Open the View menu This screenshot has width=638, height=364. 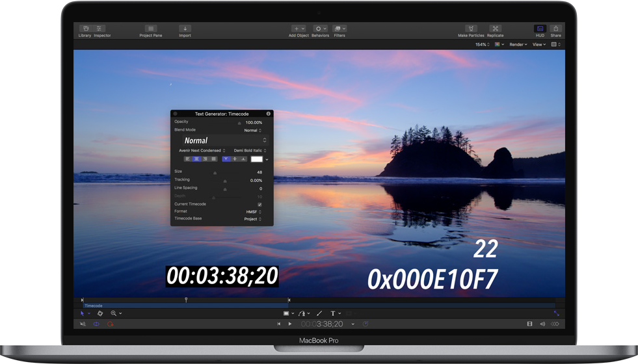tap(539, 45)
